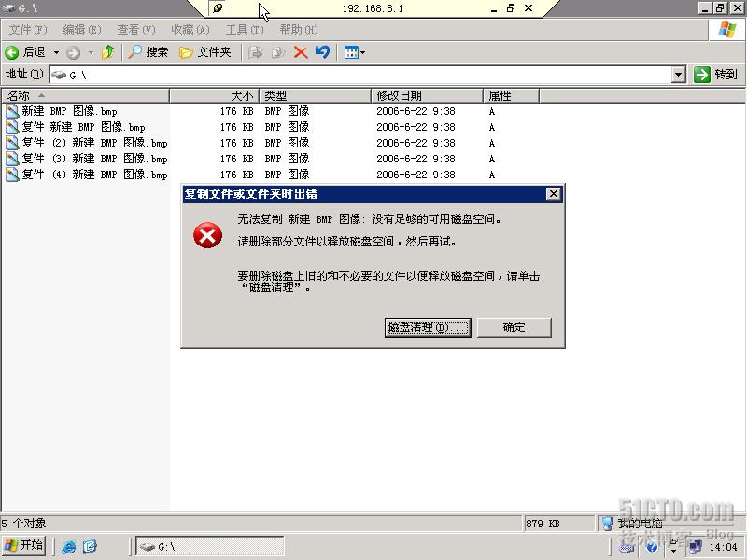
Task: Click file name 复件 (4) 新建 BMP 图像.bmp
Action: pos(95,175)
